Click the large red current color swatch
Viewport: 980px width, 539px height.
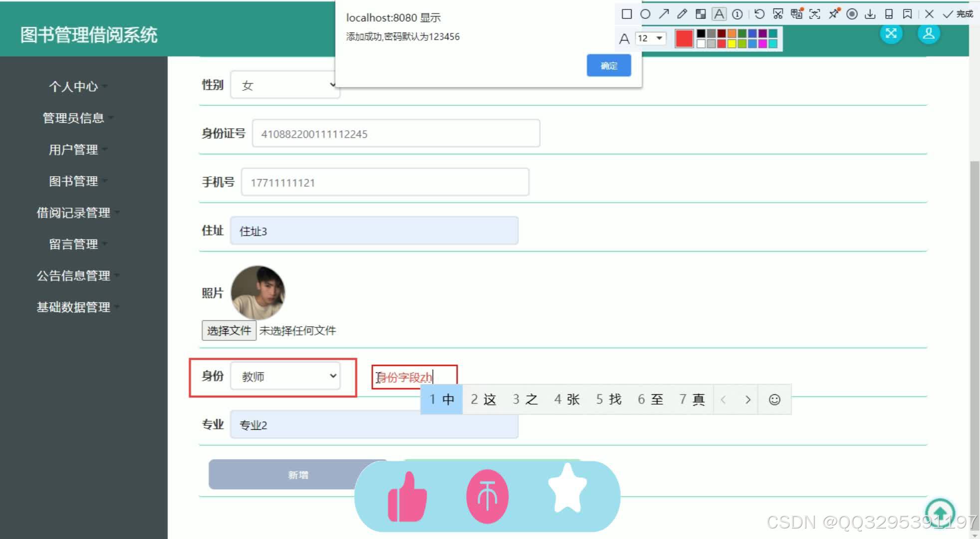[684, 38]
